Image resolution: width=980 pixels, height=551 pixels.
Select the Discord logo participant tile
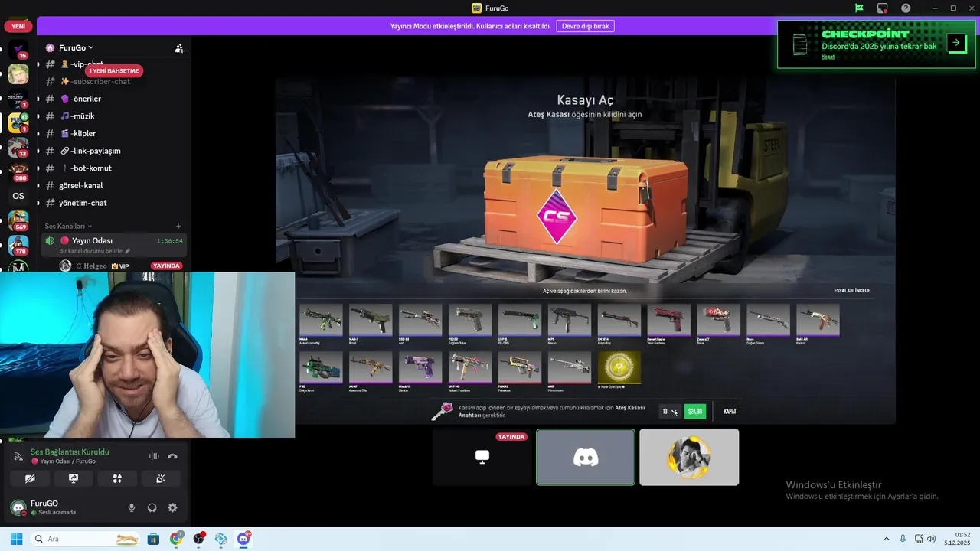coord(586,457)
